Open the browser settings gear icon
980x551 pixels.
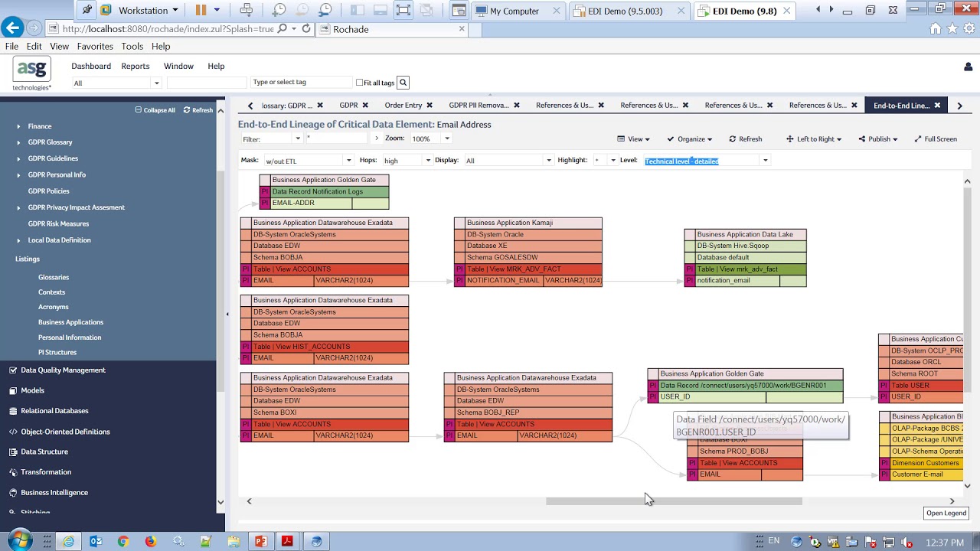point(969,28)
